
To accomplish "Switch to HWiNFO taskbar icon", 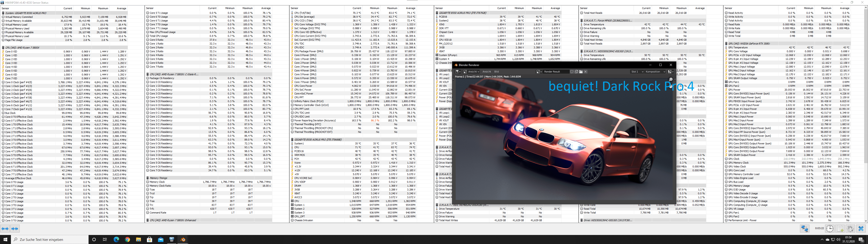I will click(172, 240).
